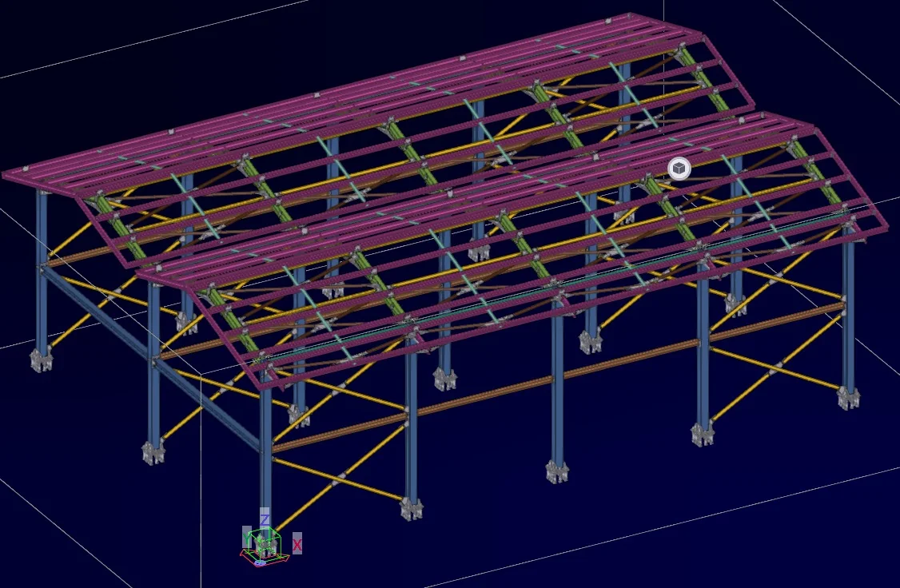Click the blue Z axis label
Screen dimensions: 900x588
(x=264, y=519)
